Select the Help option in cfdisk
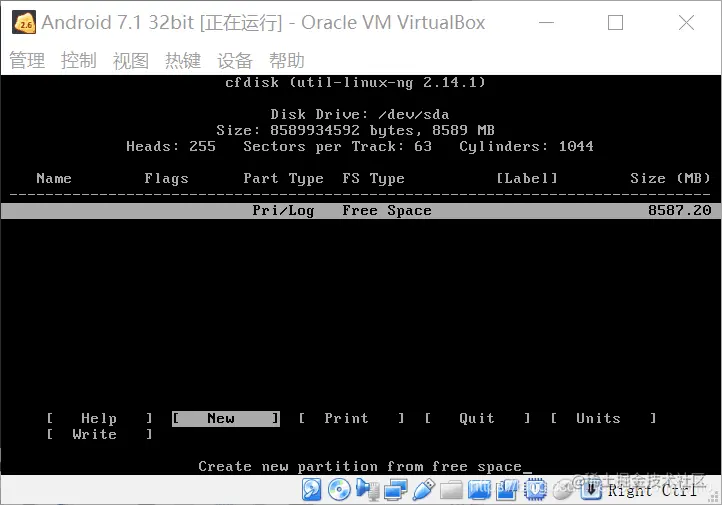Screen dimensions: 722x505 99,418
